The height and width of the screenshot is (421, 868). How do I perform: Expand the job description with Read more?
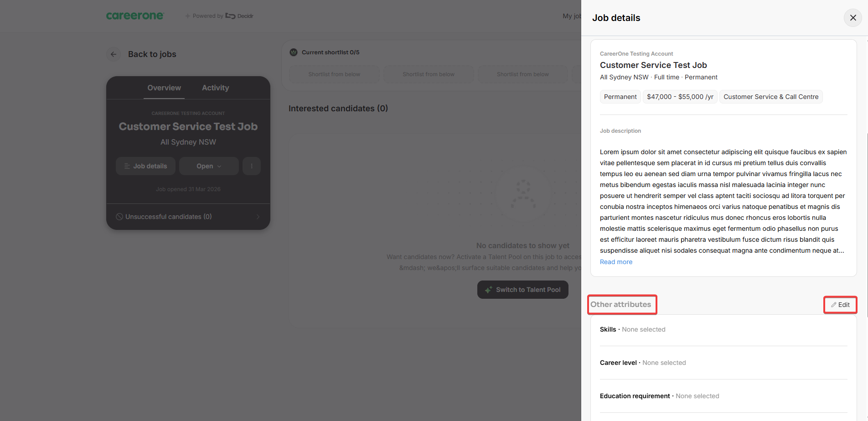[x=616, y=262]
